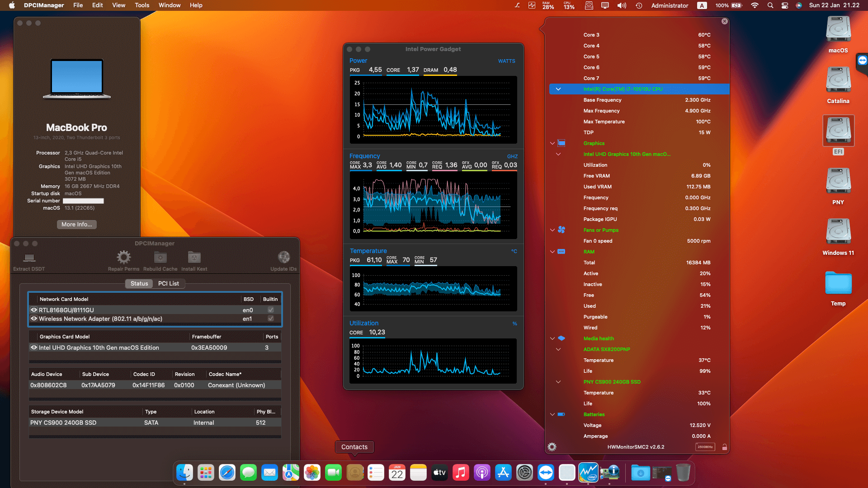Screen dimensions: 868x488
Task: Click the Core 3 temperature row
Action: [x=639, y=35]
